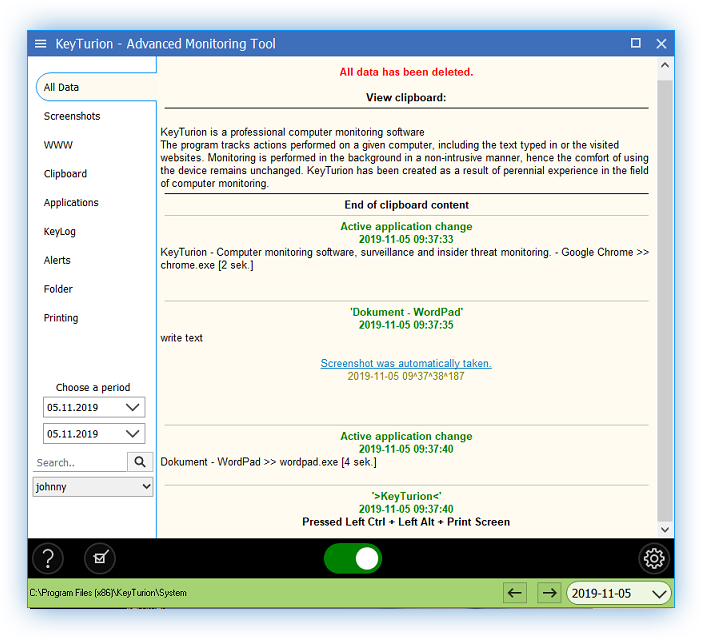
Task: Open the Help question mark icon
Action: pyautogui.click(x=48, y=558)
